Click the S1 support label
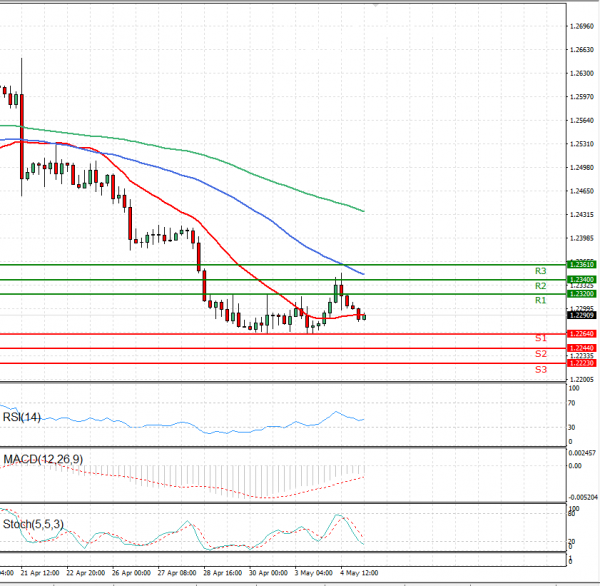This screenshot has height=586, width=600. click(x=541, y=338)
